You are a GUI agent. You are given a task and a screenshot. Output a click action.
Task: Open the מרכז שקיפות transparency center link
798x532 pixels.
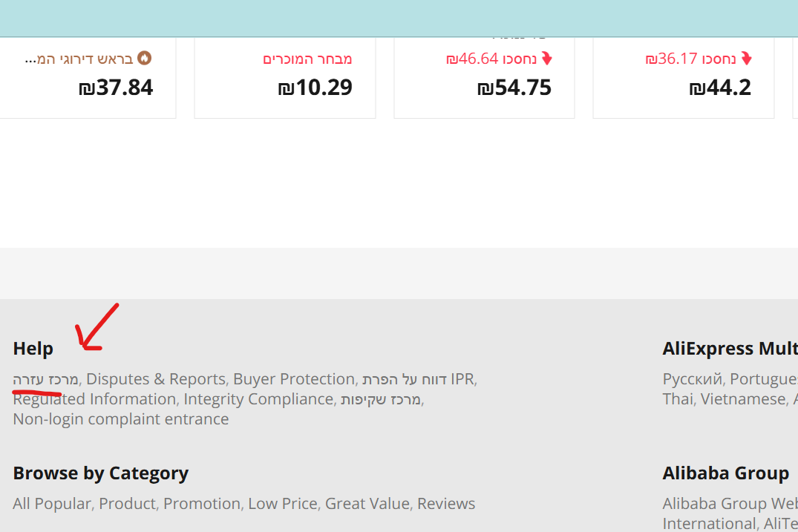(x=381, y=399)
